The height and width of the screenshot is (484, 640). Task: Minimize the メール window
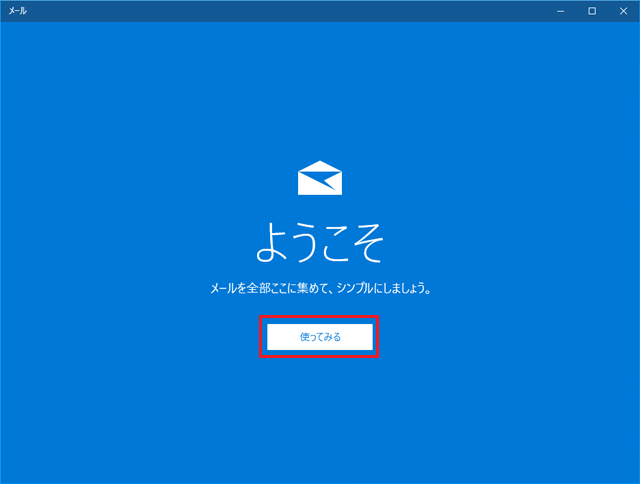(x=560, y=11)
